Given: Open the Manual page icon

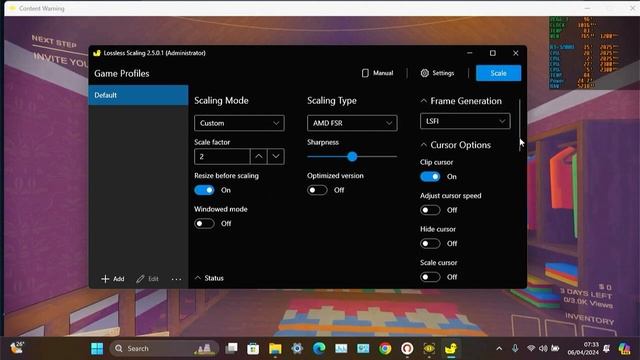Looking at the screenshot, I should [365, 73].
